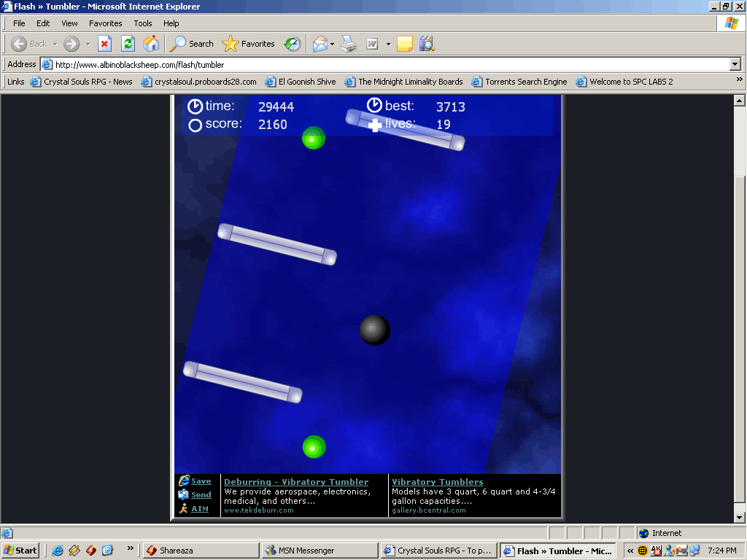Show hidden Quick Launch icons chevron
The width and height of the screenshot is (747, 560).
[x=130, y=548]
